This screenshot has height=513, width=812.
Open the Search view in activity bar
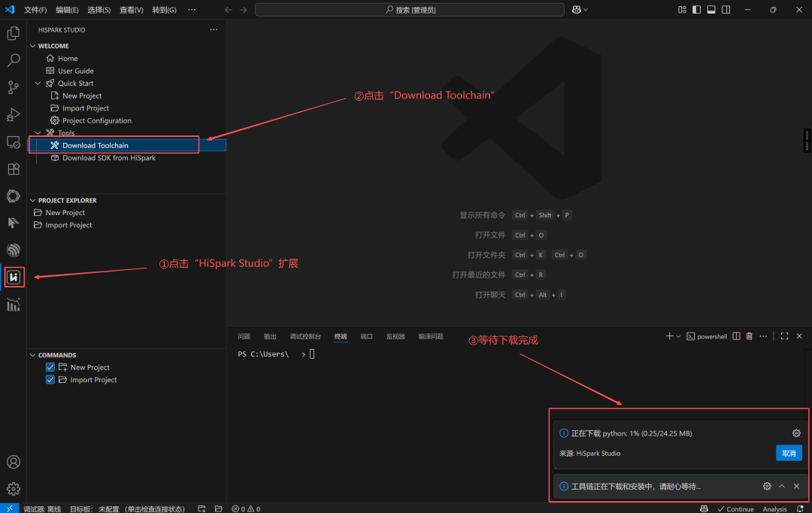[x=14, y=60]
